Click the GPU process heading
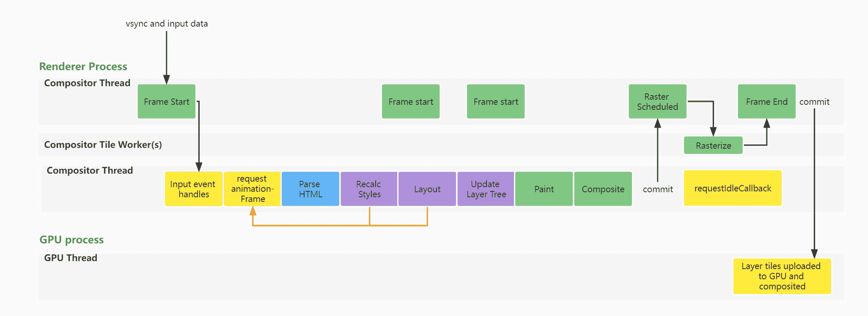This screenshot has height=316, width=868. point(71,240)
